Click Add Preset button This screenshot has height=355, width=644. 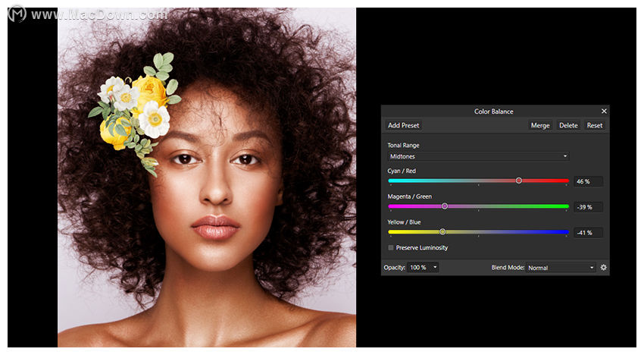point(403,125)
